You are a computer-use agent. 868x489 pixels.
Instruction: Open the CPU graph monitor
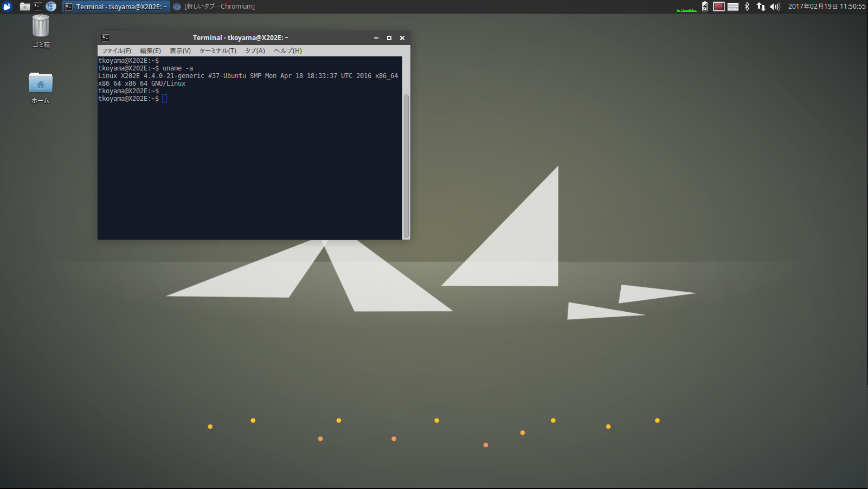(x=687, y=7)
